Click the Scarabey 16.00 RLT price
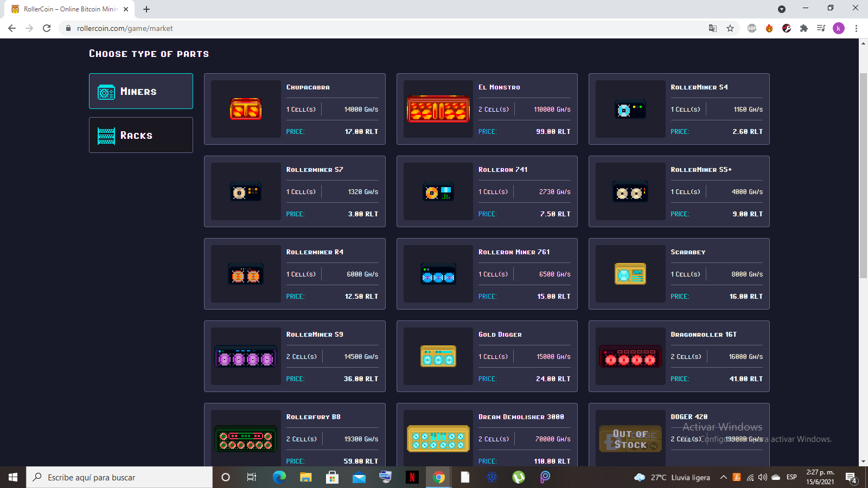The image size is (868, 488). pos(745,297)
